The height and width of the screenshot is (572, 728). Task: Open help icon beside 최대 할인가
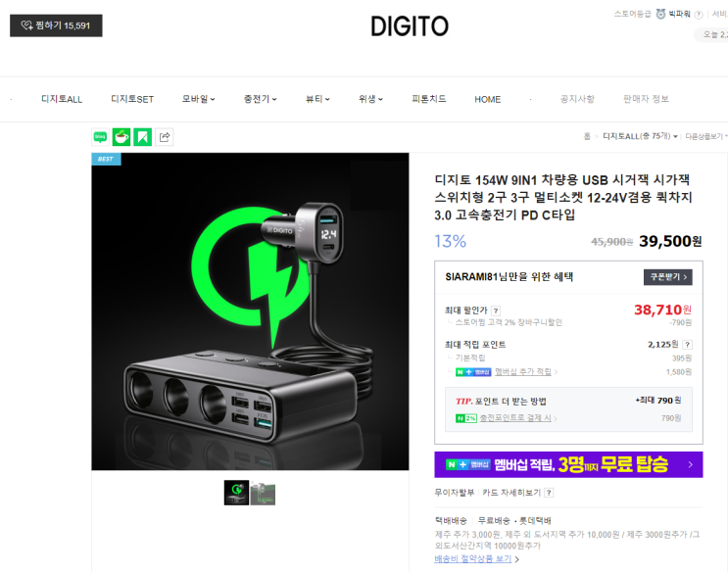click(496, 311)
